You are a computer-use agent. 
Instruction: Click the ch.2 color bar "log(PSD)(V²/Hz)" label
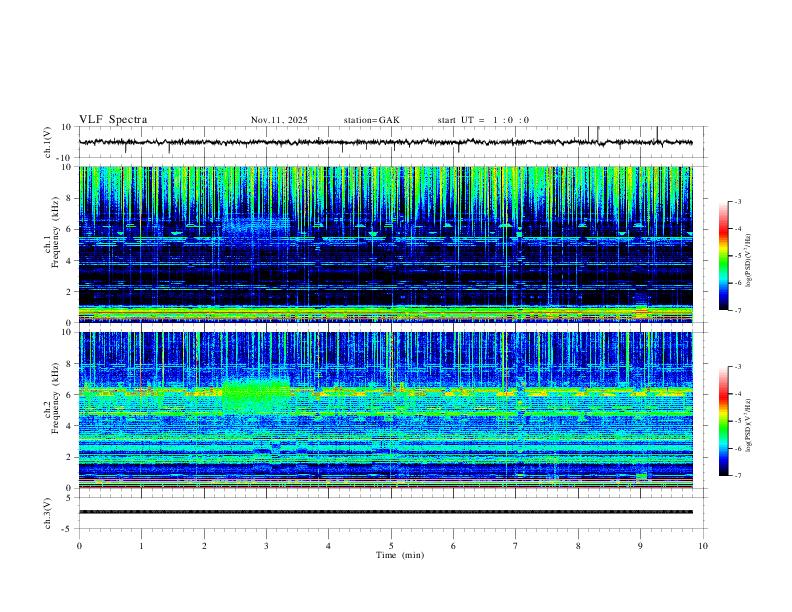[749, 425]
